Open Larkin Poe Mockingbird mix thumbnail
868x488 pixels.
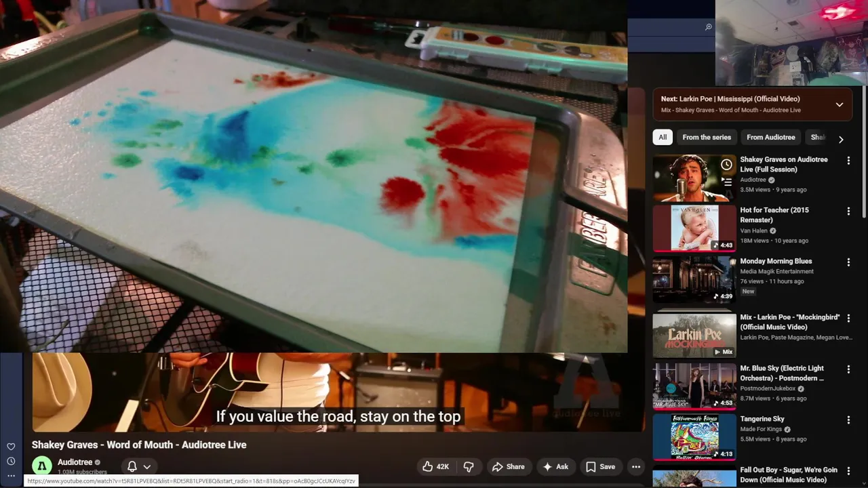[694, 335]
